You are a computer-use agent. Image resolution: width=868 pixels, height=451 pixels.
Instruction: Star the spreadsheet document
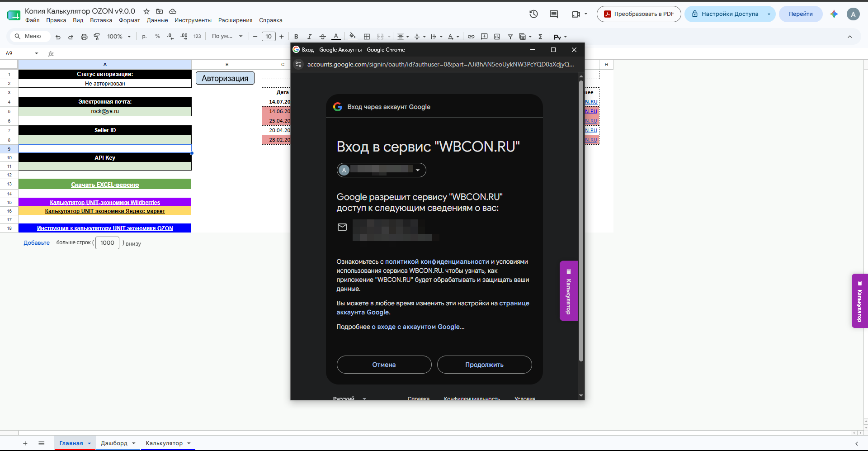coord(146,11)
